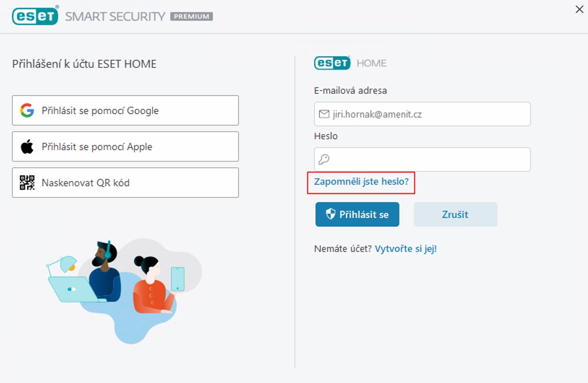Click the blue Přihlásit se button
Screen dimensions: 588x383
click(357, 214)
